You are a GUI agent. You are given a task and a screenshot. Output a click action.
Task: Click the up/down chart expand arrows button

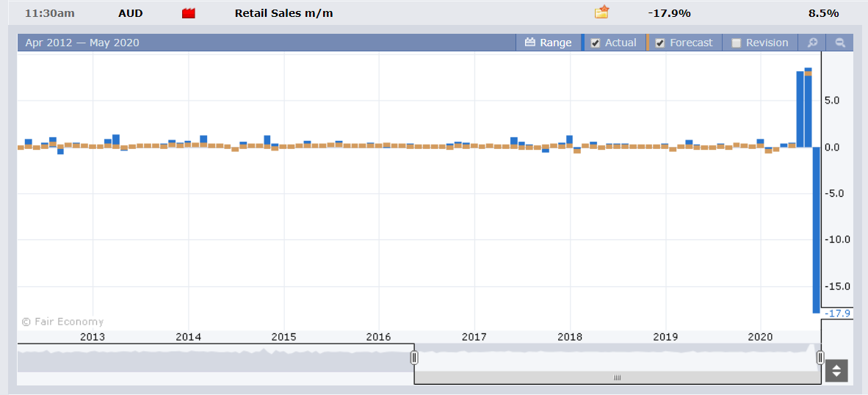click(x=836, y=371)
